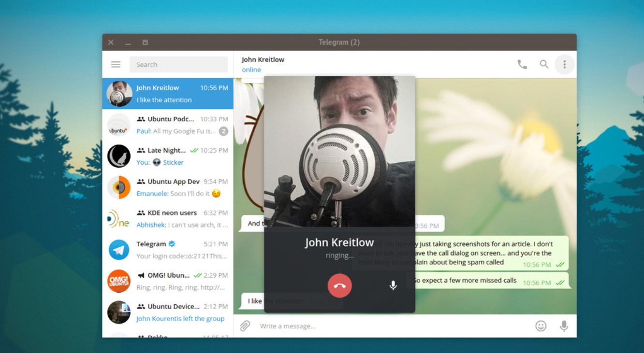
Task: Click the 10:56 PM time in John's row
Action: coord(214,88)
